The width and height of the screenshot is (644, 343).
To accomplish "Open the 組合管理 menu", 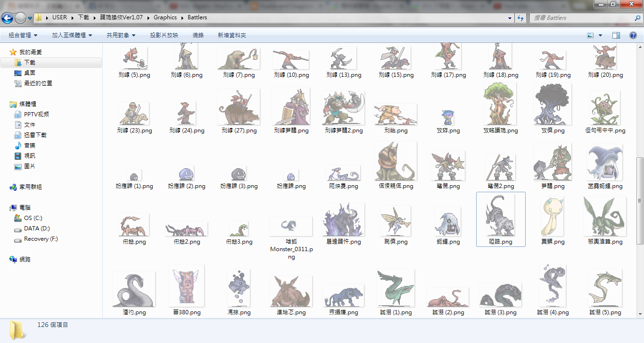I will (23, 35).
